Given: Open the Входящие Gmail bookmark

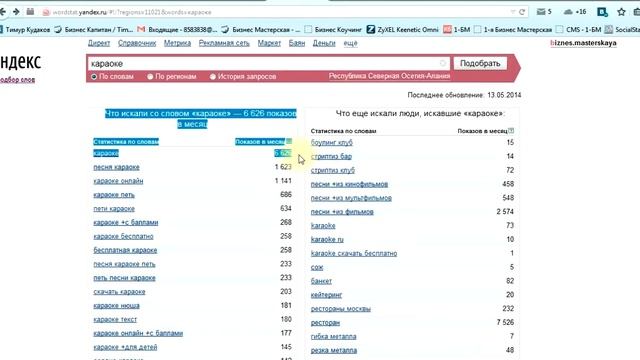Looking at the screenshot, I should 177,29.
